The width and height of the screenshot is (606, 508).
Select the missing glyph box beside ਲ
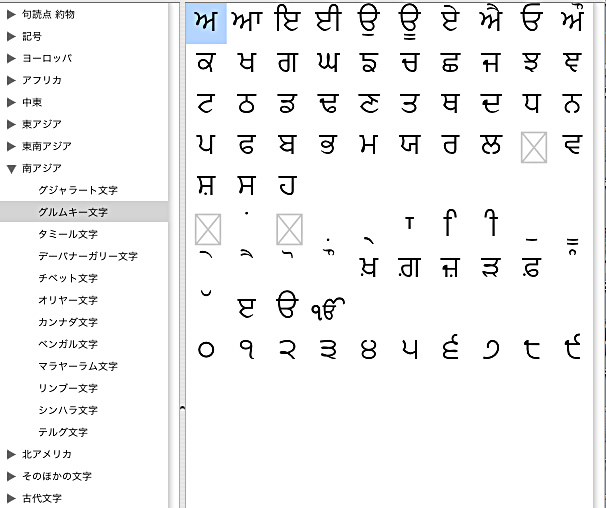coord(534,147)
